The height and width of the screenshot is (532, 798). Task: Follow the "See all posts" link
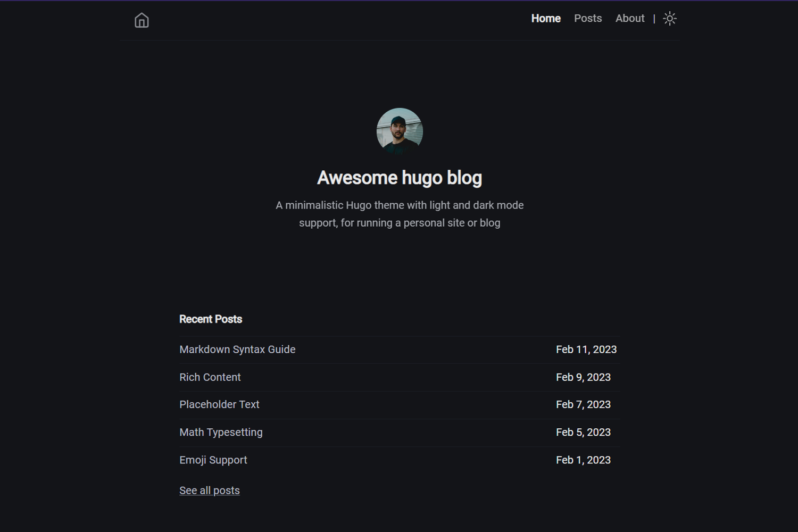209,490
